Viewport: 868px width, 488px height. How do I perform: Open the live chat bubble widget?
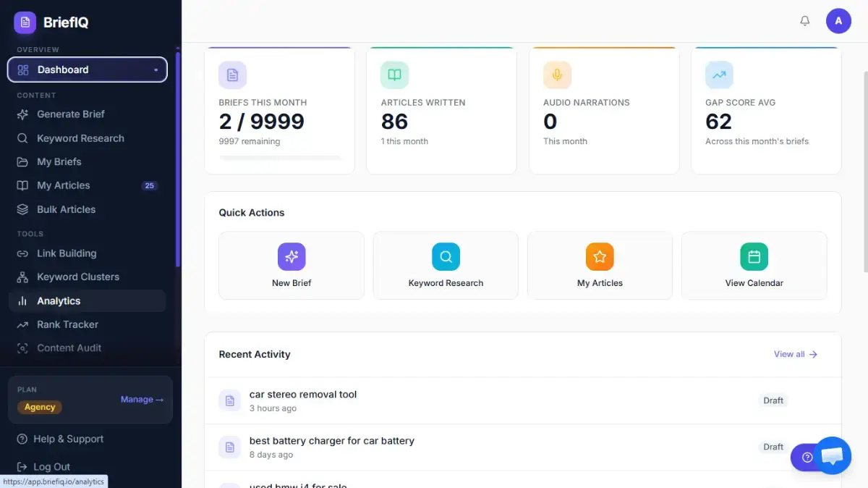[833, 456]
